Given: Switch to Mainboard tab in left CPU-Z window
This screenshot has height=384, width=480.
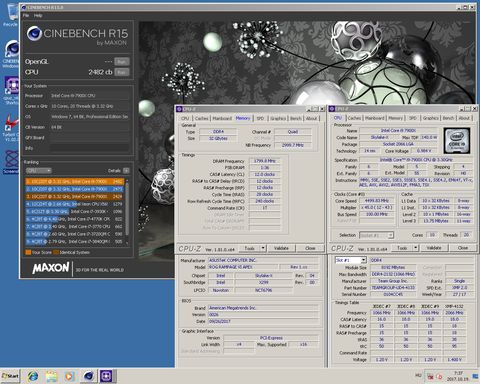Looking at the screenshot, I should (222, 118).
